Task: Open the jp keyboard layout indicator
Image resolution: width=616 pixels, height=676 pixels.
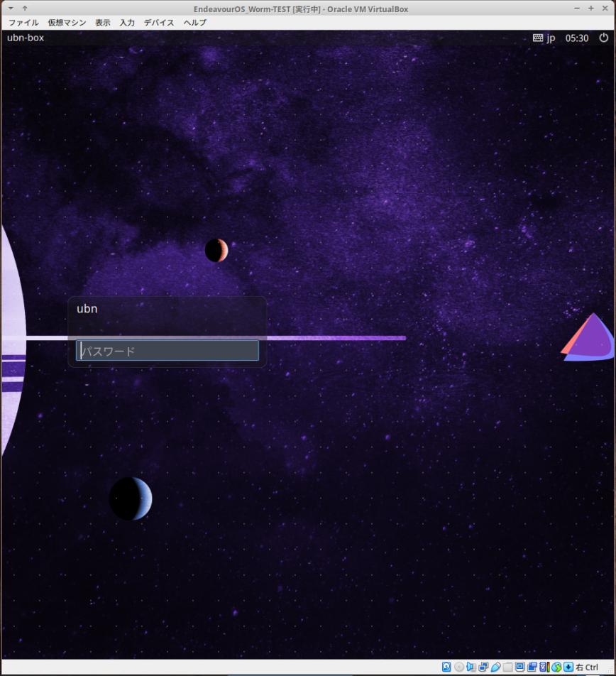Action: click(551, 38)
